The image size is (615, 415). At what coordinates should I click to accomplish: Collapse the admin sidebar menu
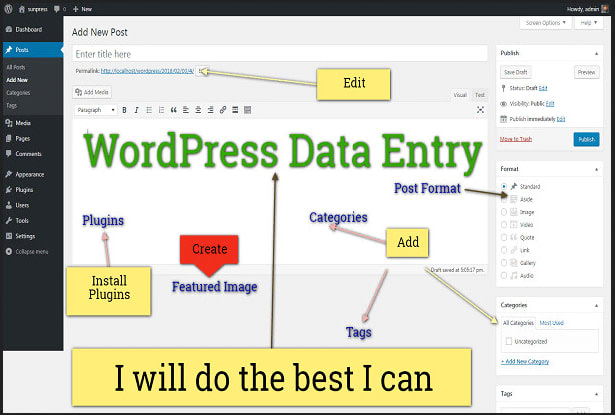(31, 251)
